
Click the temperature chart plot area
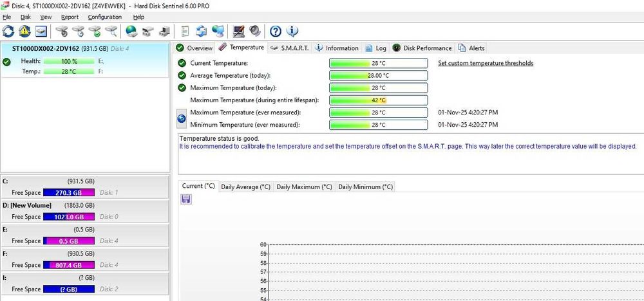[456, 273]
